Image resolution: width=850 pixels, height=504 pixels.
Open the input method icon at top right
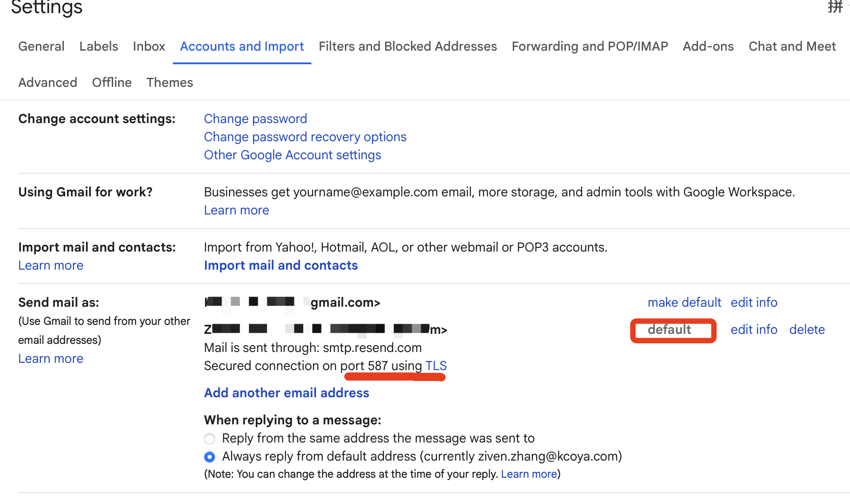tap(836, 7)
